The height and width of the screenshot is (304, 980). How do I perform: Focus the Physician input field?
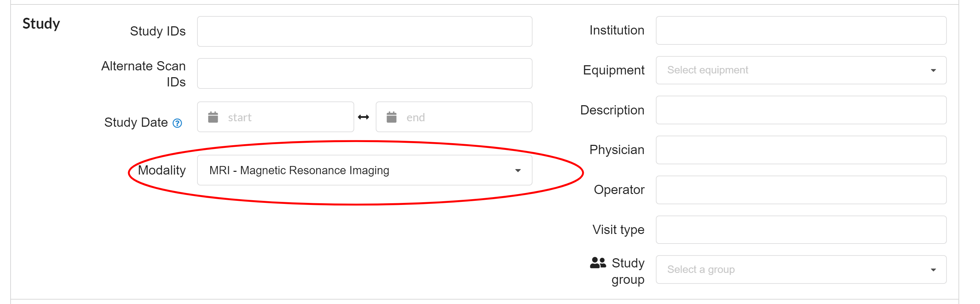[x=800, y=150]
